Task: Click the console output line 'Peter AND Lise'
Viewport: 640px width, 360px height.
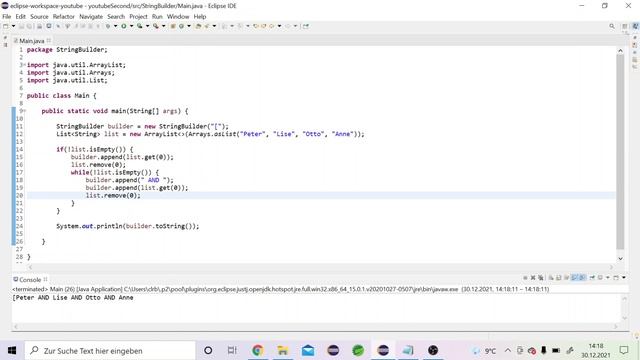Action: point(73,298)
